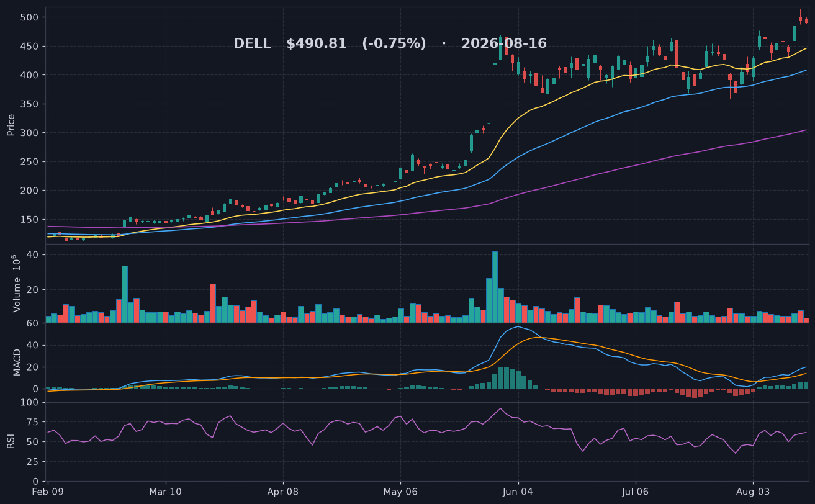Click the $490.81 price in the title
Screen dimensions: 815x504
tap(317, 43)
